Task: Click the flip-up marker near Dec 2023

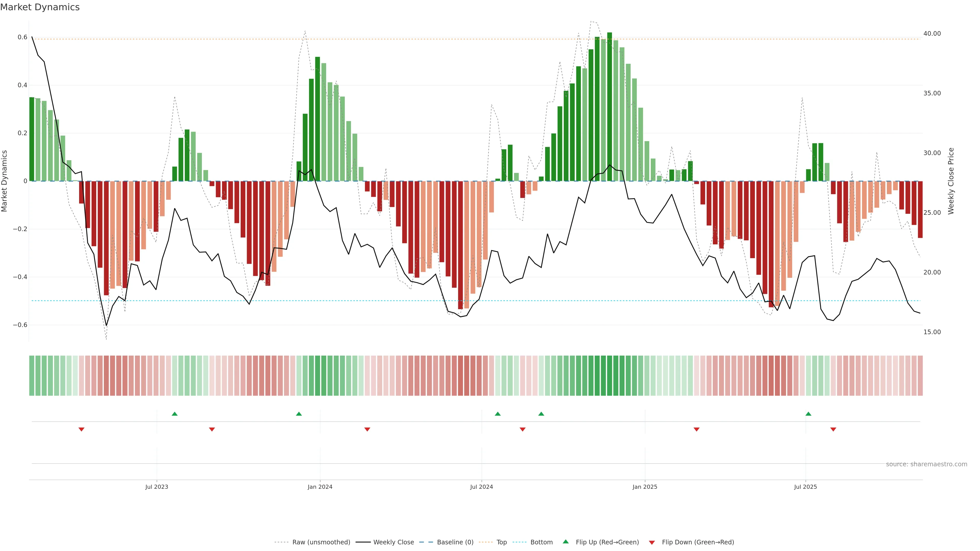Action: [299, 414]
